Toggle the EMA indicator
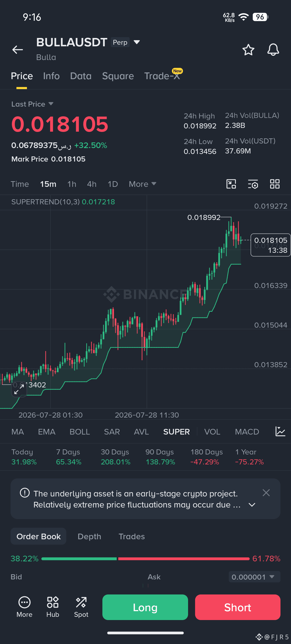This screenshot has width=291, height=644. pos(47,432)
